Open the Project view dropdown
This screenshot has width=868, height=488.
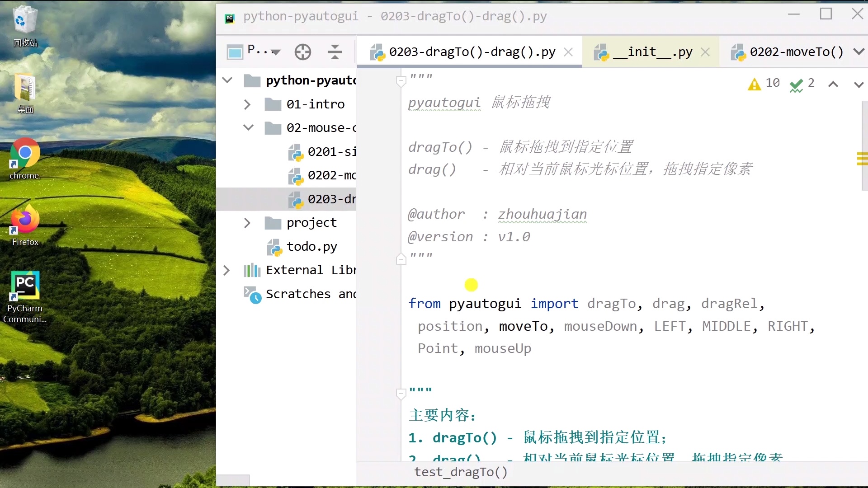point(264,52)
